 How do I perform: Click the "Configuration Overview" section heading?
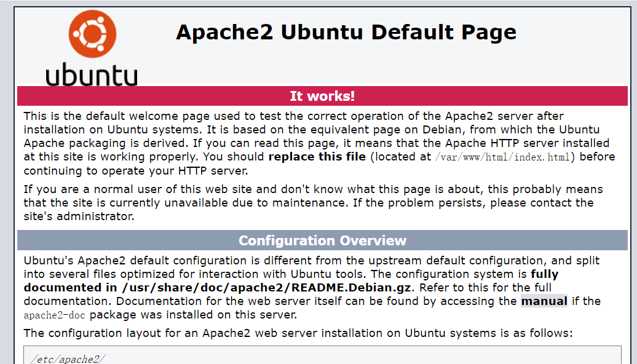[x=322, y=240]
